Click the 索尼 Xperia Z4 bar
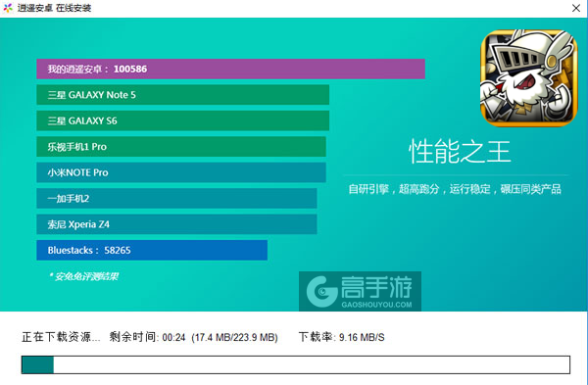 pos(176,224)
